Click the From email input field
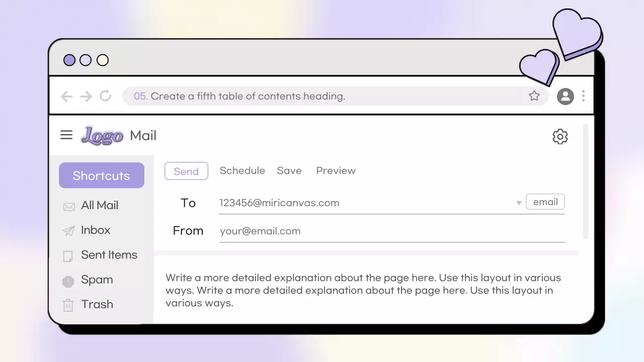Screen dimensions: 644x362 (391, 231)
